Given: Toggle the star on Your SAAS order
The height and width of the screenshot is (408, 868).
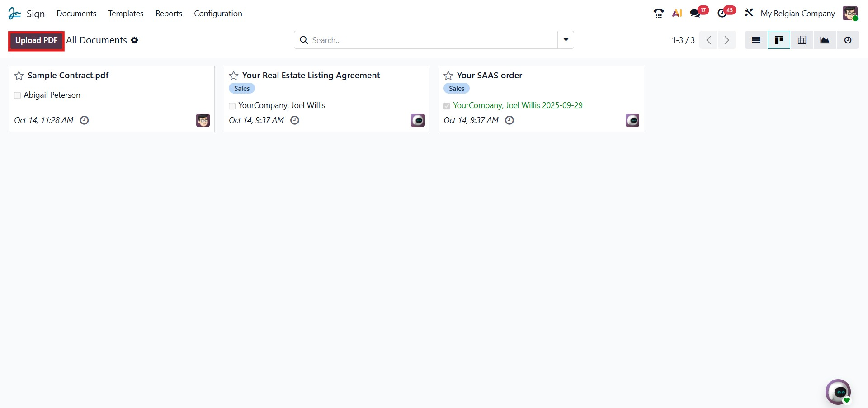Looking at the screenshot, I should coord(448,76).
